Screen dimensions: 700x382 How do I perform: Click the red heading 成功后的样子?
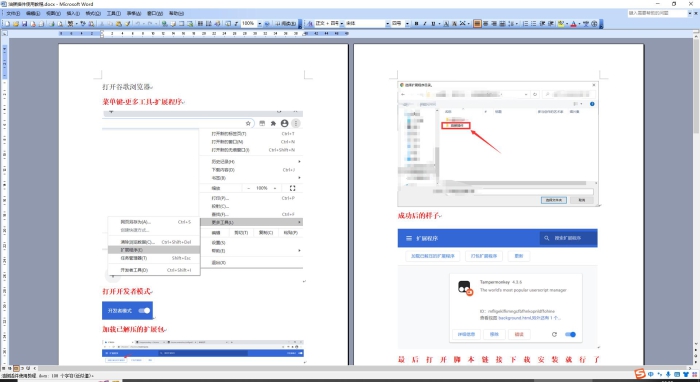coord(419,216)
